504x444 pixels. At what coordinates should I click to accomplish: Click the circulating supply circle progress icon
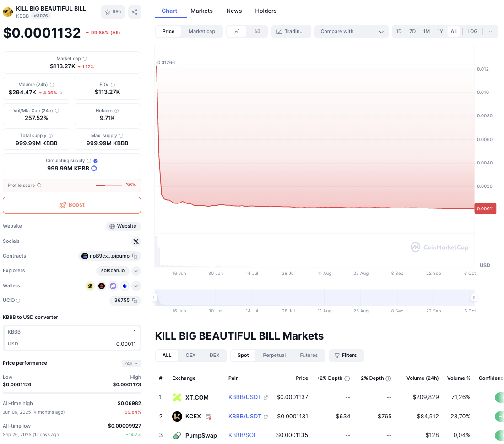click(x=94, y=168)
